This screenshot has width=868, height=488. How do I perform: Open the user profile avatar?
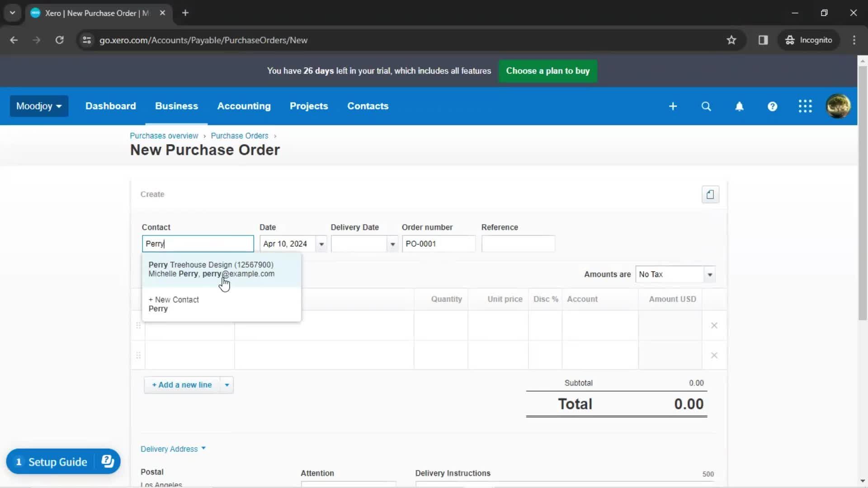[838, 106]
